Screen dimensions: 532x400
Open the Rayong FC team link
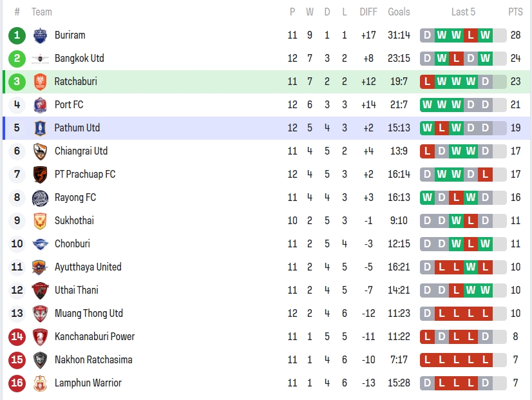click(x=74, y=198)
